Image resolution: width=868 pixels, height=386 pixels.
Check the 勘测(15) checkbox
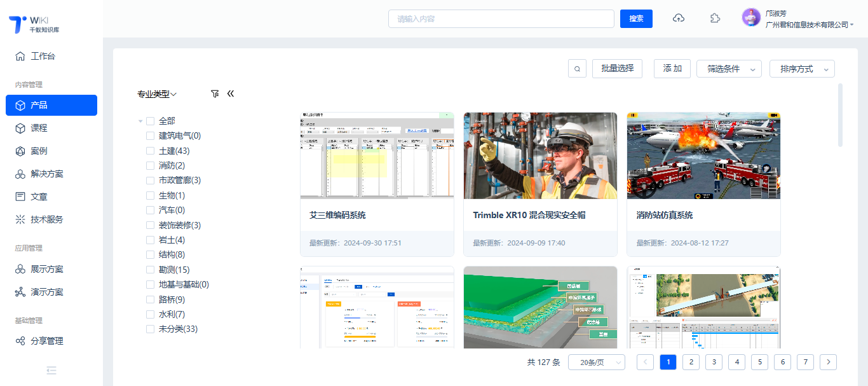click(x=151, y=270)
